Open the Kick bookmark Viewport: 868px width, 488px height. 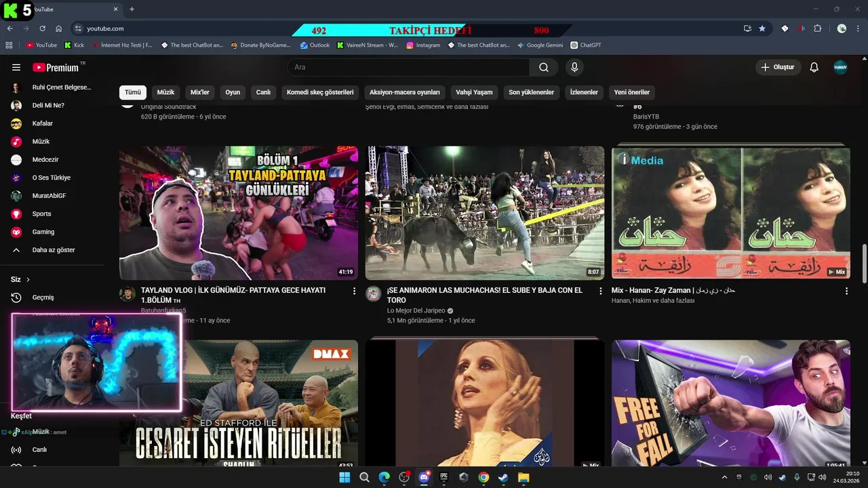coord(74,45)
